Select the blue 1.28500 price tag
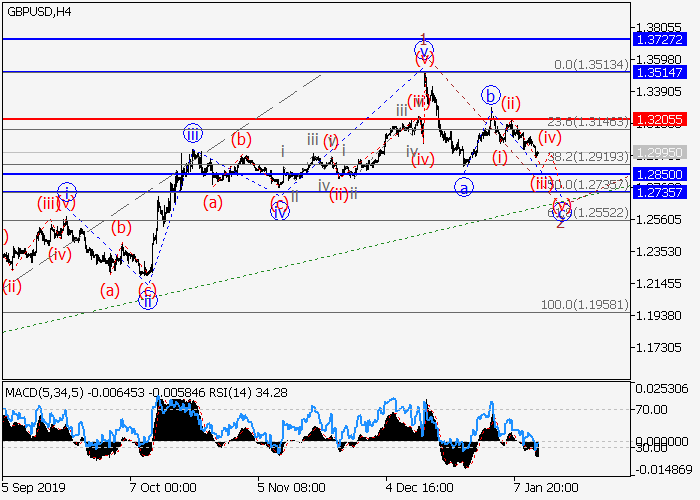Image resolution: width=700 pixels, height=500 pixels. click(660, 174)
